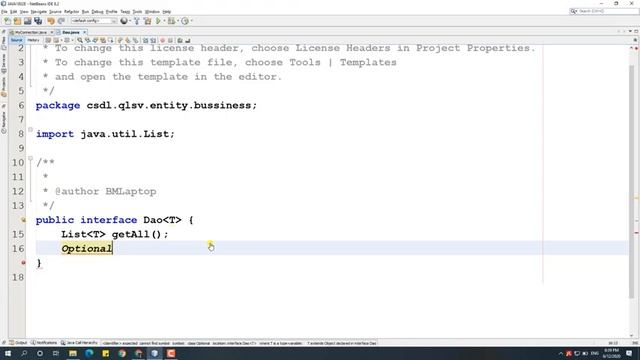Place the cursor after 'Optional' on line 16
The width and height of the screenshot is (640, 360).
(x=113, y=249)
